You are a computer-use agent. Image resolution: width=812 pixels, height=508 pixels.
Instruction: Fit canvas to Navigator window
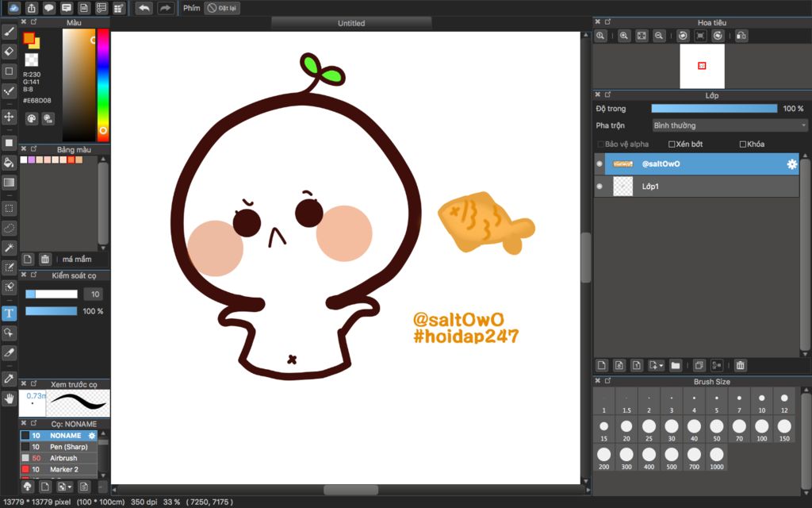point(642,36)
